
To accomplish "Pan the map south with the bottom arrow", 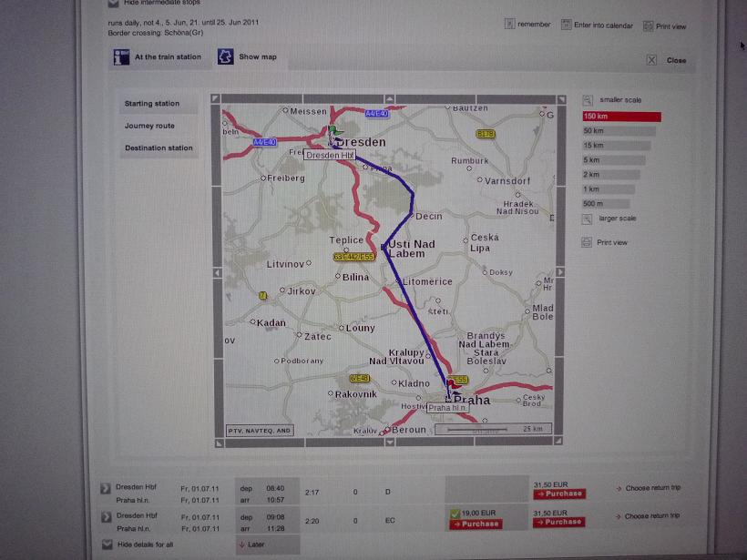I will [390, 443].
